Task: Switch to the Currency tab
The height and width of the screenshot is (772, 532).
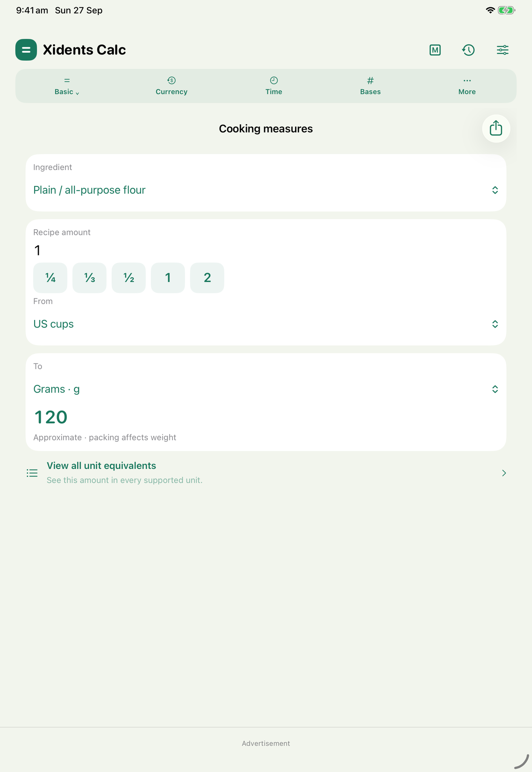Action: coord(172,86)
